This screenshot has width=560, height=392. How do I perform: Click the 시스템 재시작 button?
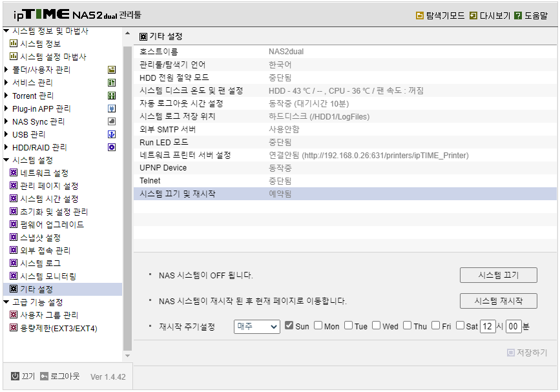point(498,301)
